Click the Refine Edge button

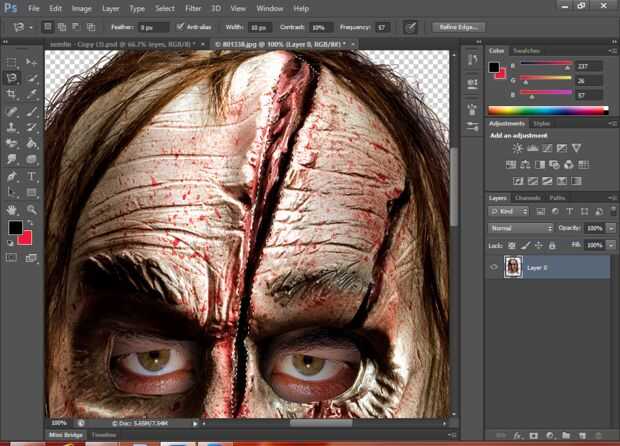(x=457, y=27)
